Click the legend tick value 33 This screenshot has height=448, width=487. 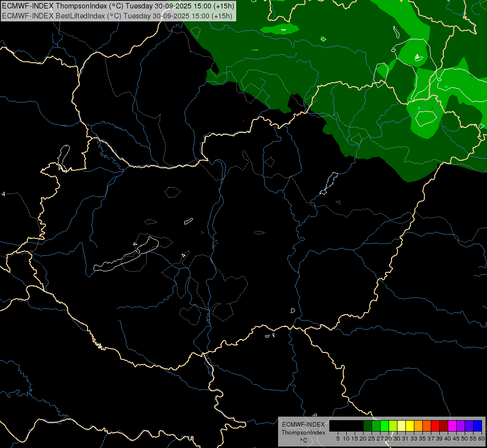point(414,439)
